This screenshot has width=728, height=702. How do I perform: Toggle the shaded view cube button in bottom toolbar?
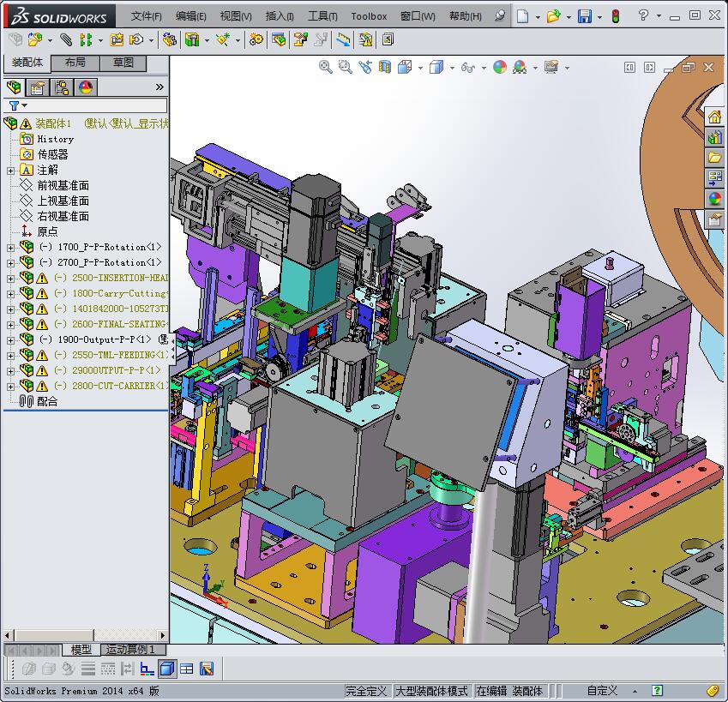(x=166, y=669)
